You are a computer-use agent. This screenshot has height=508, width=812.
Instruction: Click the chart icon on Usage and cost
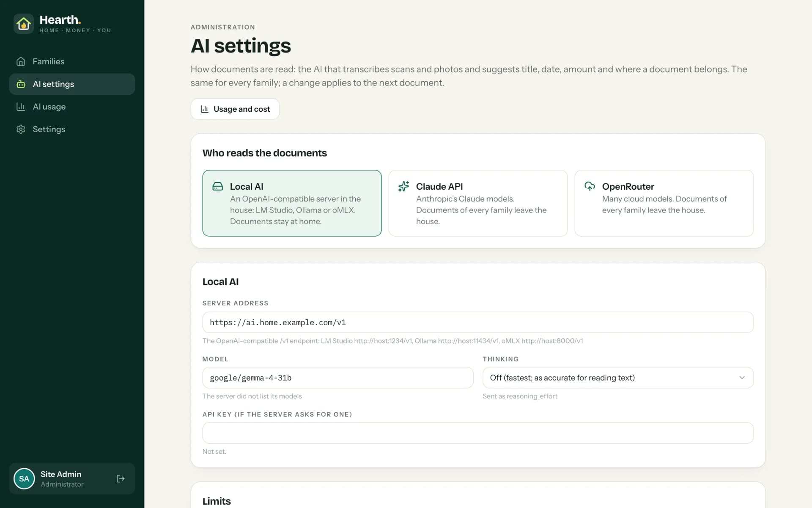pos(205,109)
